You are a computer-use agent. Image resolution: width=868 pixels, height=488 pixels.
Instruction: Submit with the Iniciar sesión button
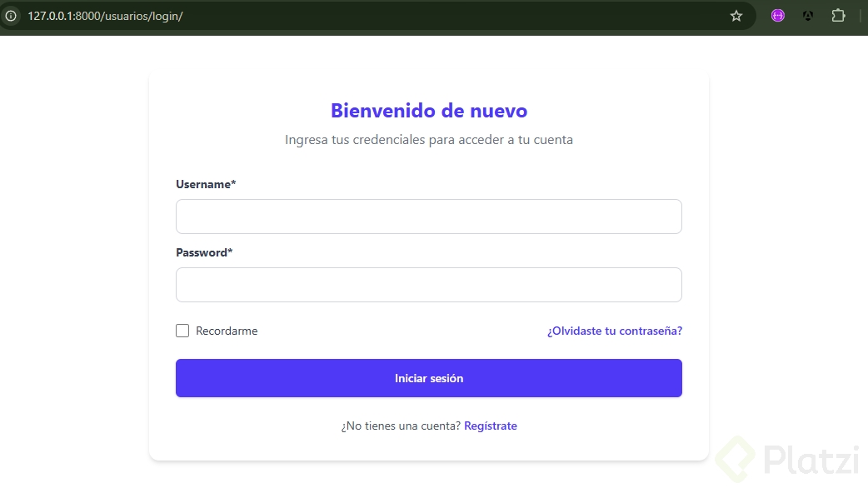[x=428, y=378]
